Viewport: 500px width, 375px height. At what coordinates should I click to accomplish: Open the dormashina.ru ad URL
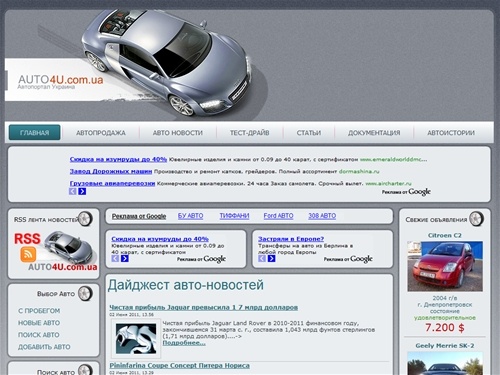(359, 171)
